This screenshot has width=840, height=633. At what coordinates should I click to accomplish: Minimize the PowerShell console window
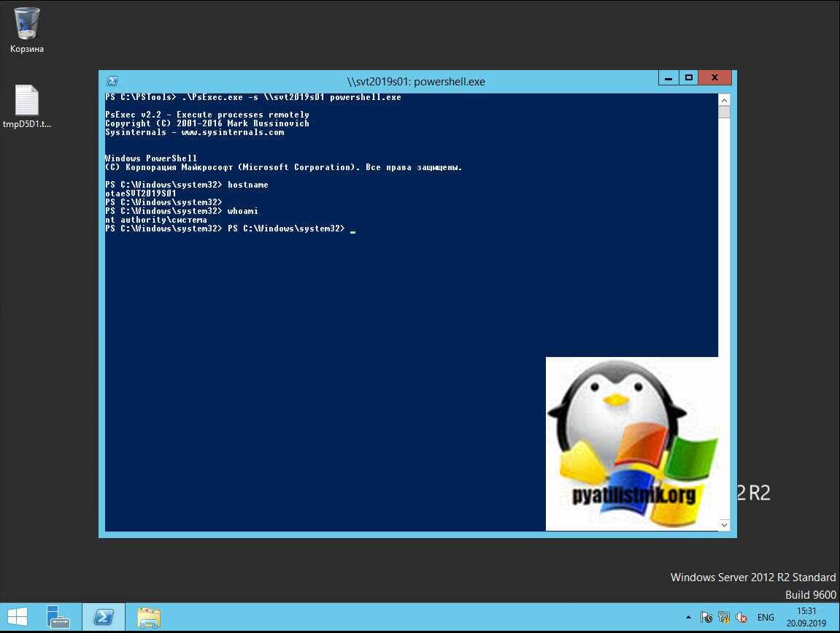click(668, 77)
